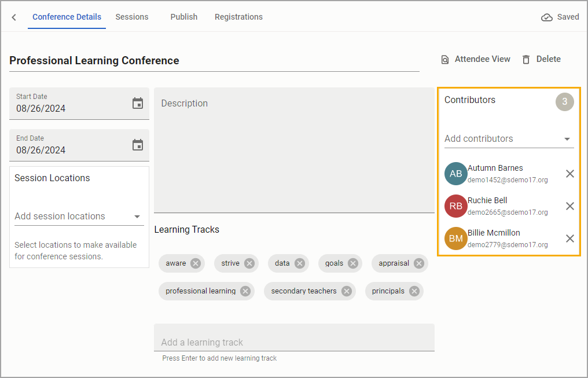
Task: Click the Learning Tracks heading
Action: point(187,229)
